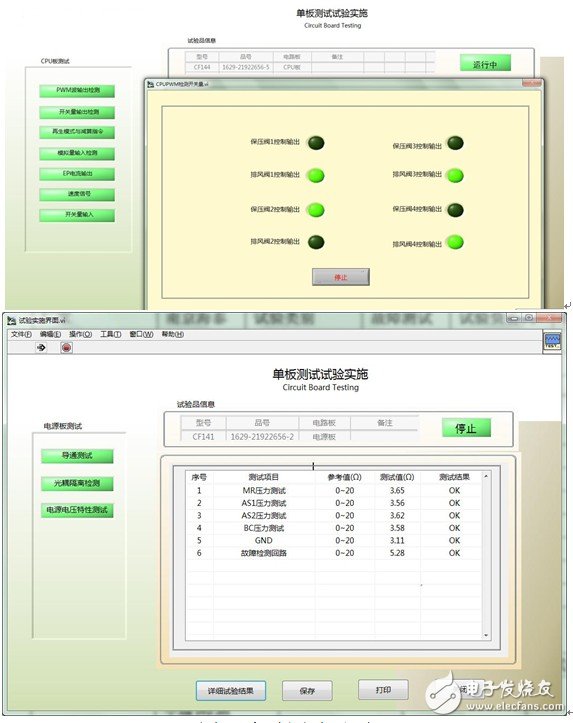Viewport: 573px width, 723px height.
Task: Click the green 导通测试 button
Action: 77,456
